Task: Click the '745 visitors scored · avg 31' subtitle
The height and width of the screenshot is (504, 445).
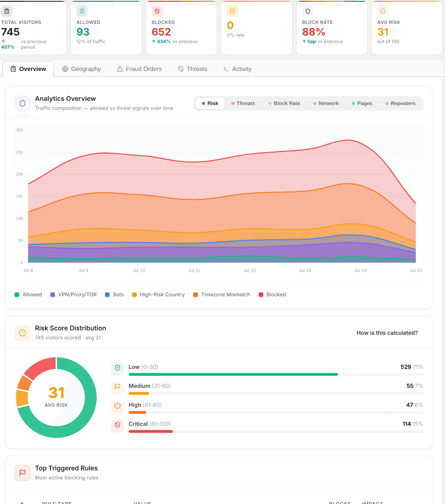Action: tap(68, 338)
